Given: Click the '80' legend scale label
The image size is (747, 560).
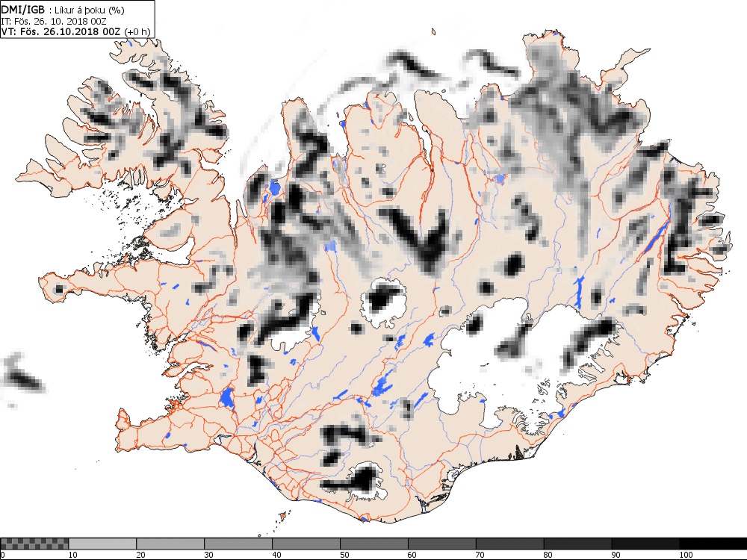Looking at the screenshot, I should click(x=548, y=555).
